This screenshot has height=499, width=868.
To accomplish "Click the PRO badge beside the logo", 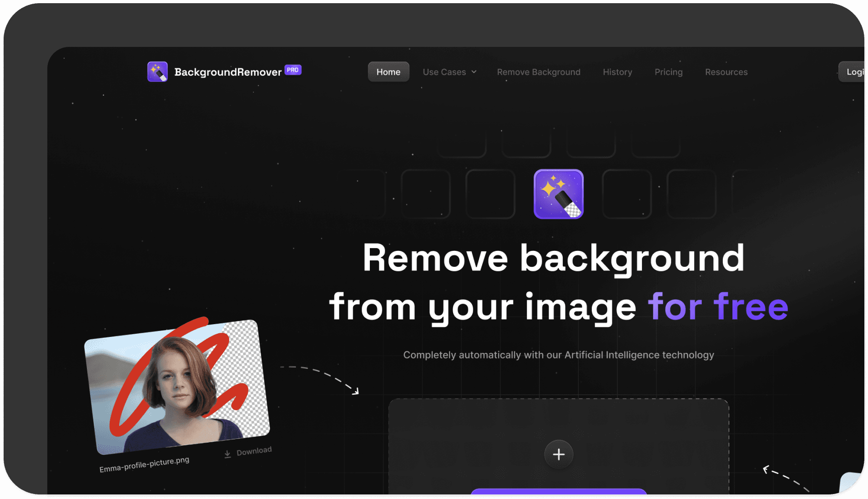I will pos(293,70).
